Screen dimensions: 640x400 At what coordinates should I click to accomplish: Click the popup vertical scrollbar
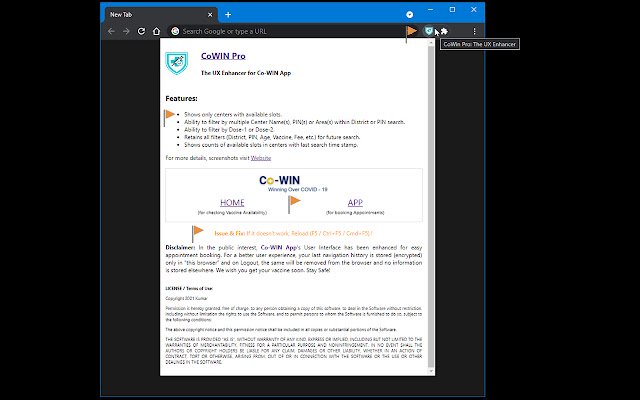(431, 206)
